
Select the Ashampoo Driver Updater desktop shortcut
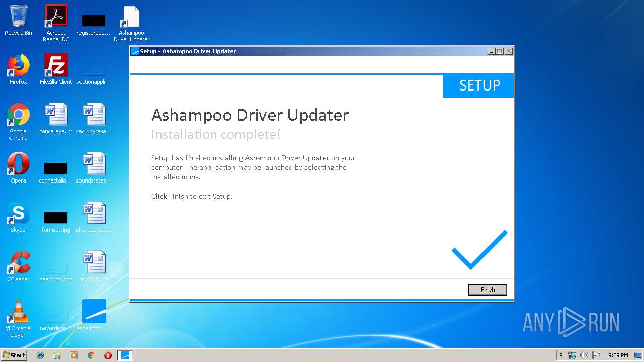[x=131, y=24]
